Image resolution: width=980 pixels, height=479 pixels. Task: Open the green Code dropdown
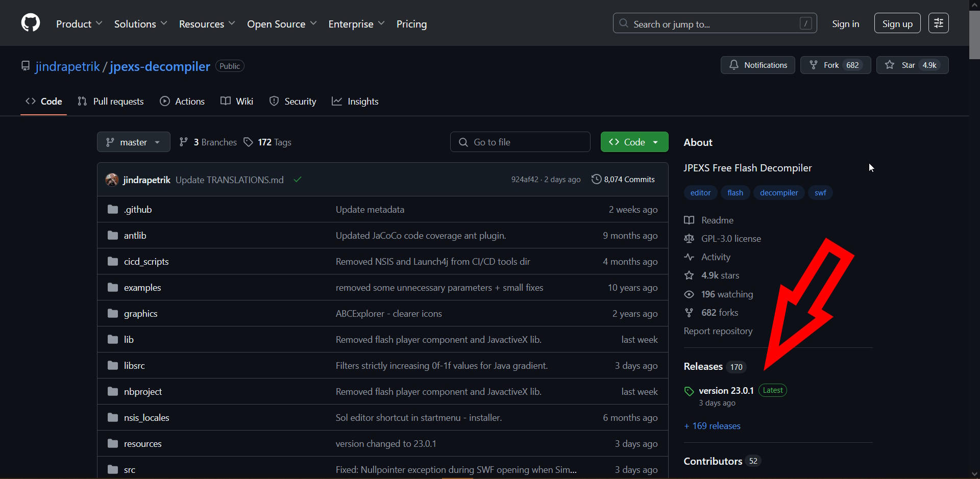(x=634, y=142)
